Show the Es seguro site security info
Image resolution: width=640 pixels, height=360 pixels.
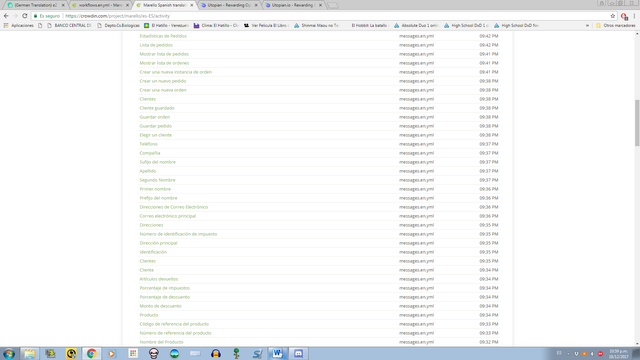[46, 16]
